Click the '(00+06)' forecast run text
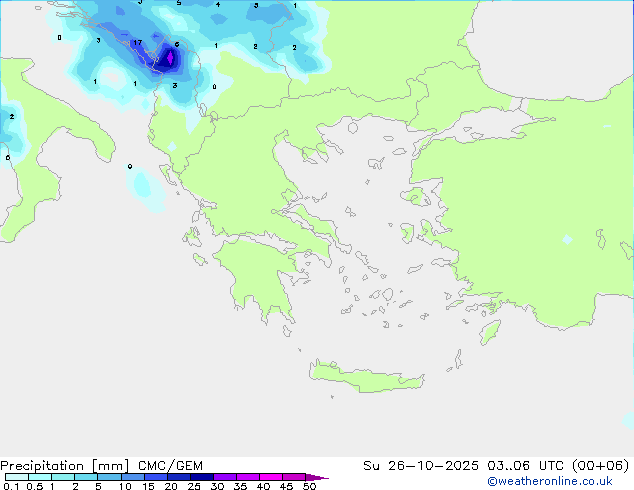634x490 pixels. (601, 466)
